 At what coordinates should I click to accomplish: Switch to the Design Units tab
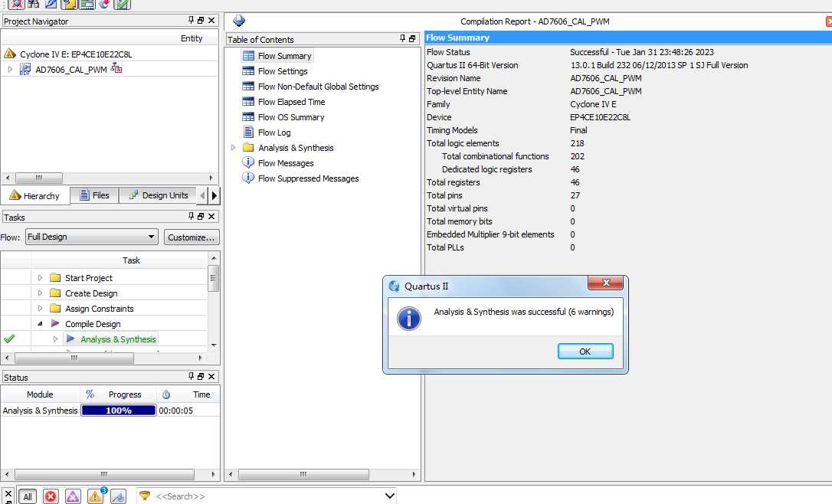(159, 195)
